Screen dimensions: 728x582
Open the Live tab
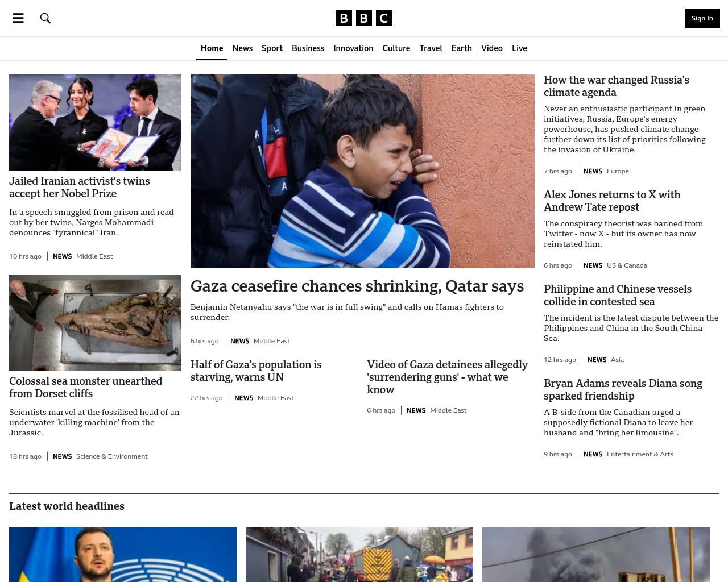pos(519,48)
